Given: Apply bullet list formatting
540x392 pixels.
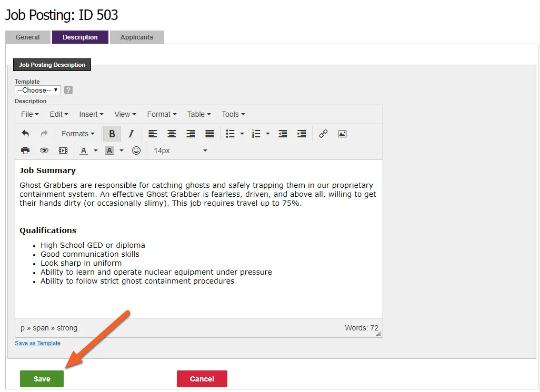Looking at the screenshot, I should click(x=230, y=134).
